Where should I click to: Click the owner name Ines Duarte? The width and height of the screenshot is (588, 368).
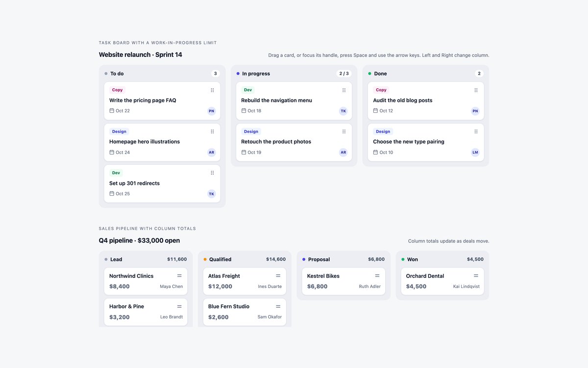(270, 287)
